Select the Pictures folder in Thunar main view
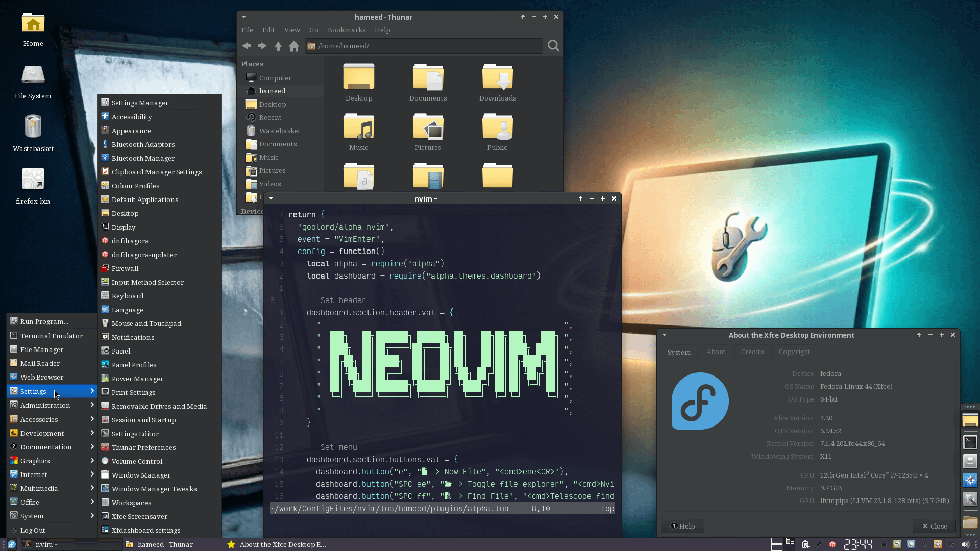 [x=428, y=132]
